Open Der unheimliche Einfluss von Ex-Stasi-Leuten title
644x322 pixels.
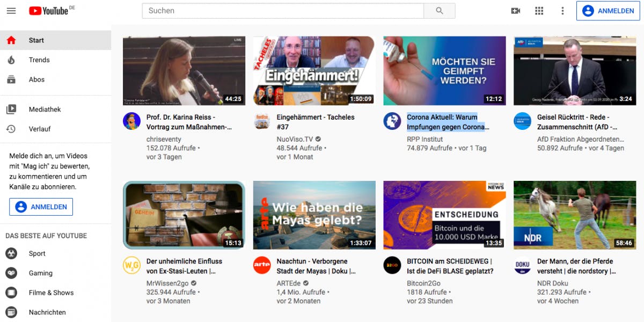coord(184,266)
